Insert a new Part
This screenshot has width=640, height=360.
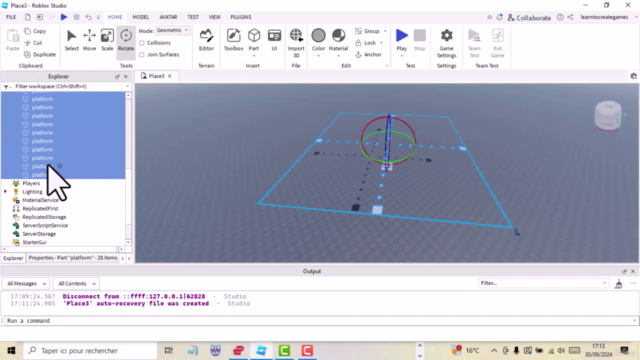[254, 39]
